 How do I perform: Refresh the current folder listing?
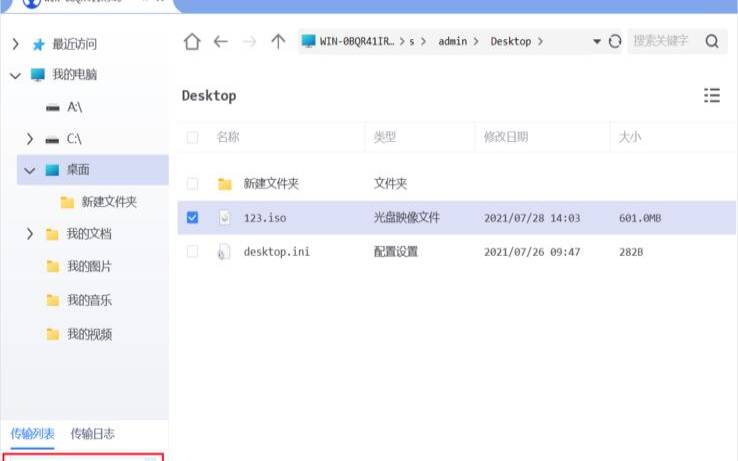pos(615,41)
